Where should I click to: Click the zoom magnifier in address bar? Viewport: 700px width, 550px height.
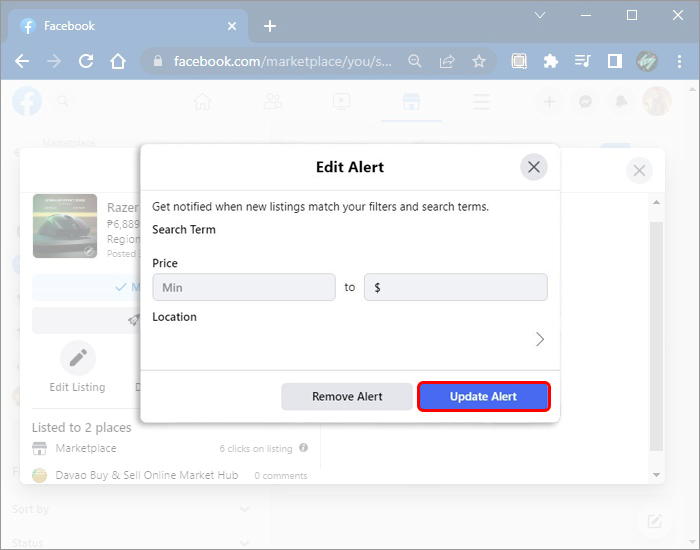[415, 61]
